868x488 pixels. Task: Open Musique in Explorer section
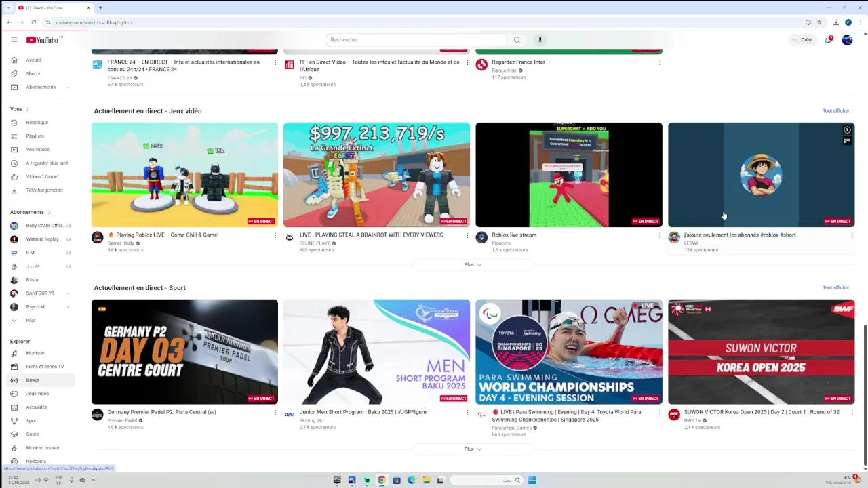coord(39,353)
